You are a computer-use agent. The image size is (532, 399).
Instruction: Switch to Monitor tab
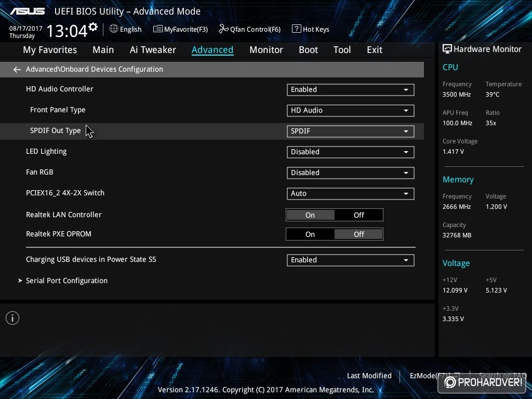[x=266, y=50]
